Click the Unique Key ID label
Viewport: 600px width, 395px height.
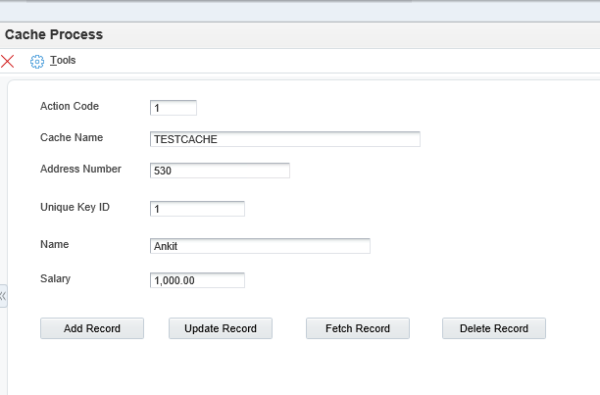pos(75,207)
